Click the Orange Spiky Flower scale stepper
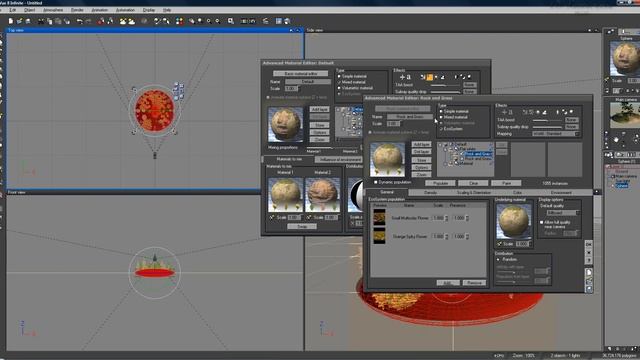The image size is (640, 360). click(x=447, y=236)
